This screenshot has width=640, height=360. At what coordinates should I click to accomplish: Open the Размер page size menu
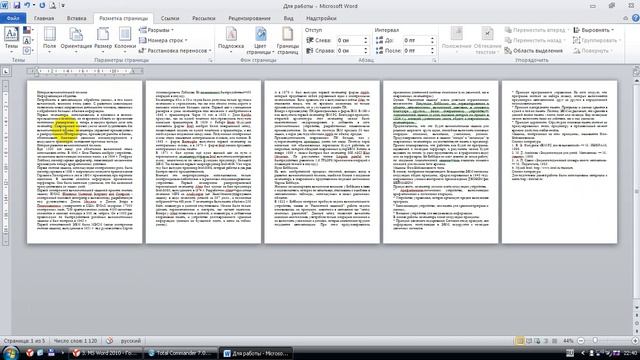coord(103,39)
